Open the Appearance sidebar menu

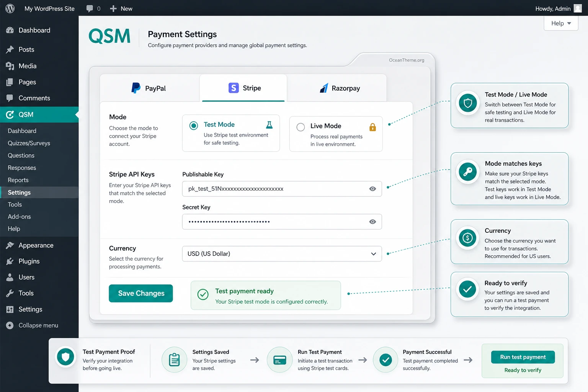click(x=36, y=245)
